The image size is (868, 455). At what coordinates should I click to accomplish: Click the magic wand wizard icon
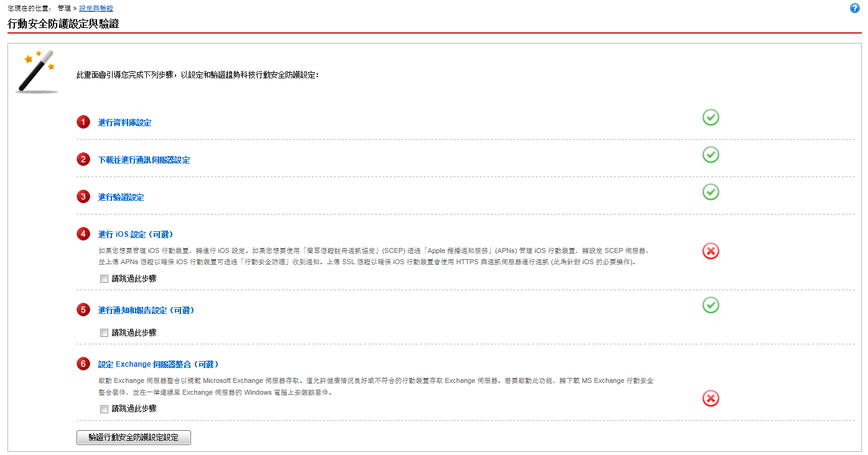tap(37, 71)
